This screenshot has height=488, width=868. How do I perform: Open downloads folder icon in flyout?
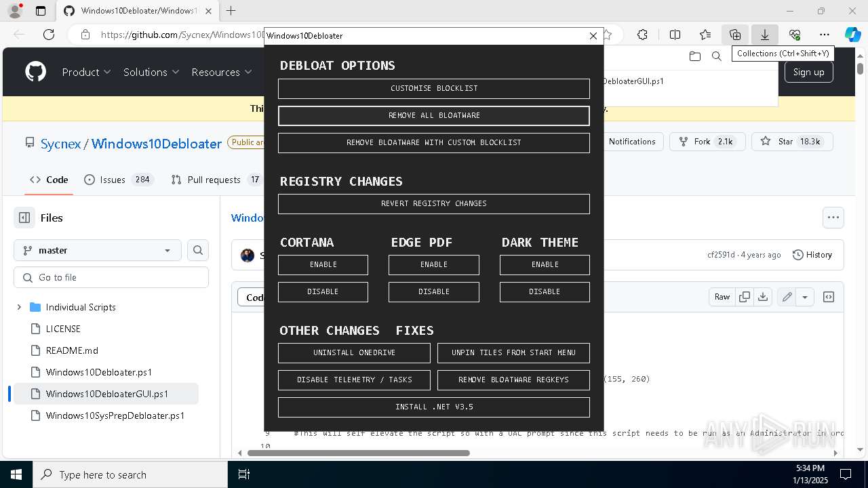(x=694, y=56)
